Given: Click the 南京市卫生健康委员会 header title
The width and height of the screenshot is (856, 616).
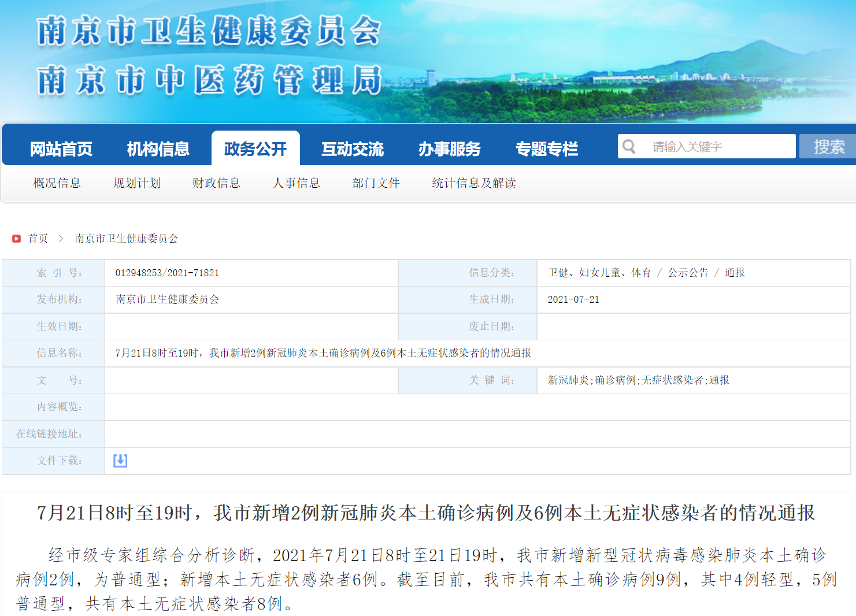Looking at the screenshot, I should tap(209, 31).
